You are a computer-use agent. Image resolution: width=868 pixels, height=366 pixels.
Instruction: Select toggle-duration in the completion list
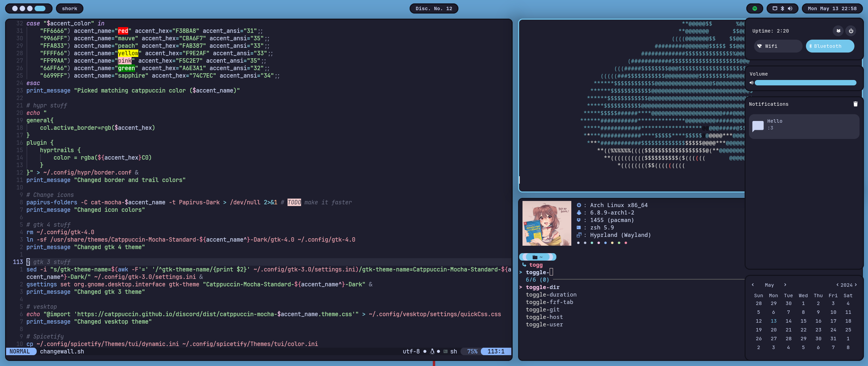551,294
